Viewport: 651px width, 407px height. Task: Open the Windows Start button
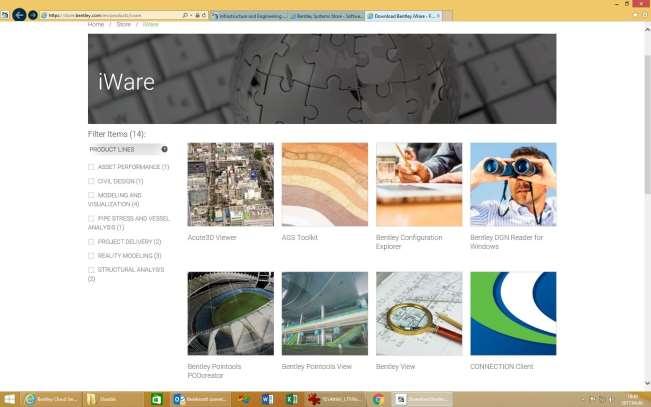pyautogui.click(x=9, y=400)
